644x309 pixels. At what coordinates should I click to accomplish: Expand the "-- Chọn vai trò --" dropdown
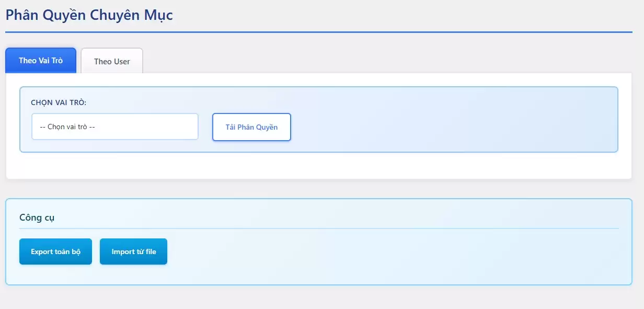click(115, 127)
